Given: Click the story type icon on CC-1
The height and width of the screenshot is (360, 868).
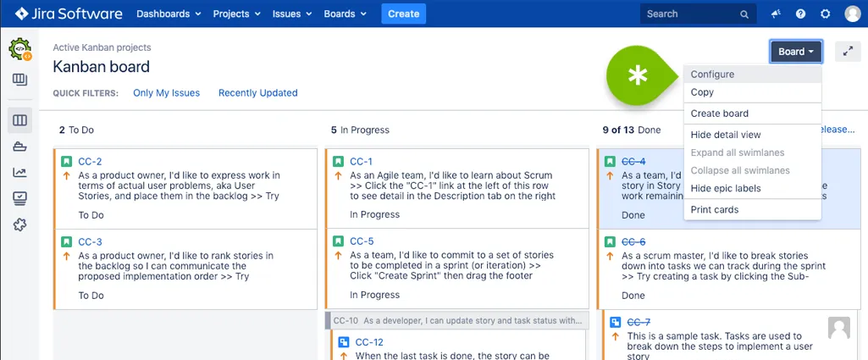Looking at the screenshot, I should click(338, 162).
